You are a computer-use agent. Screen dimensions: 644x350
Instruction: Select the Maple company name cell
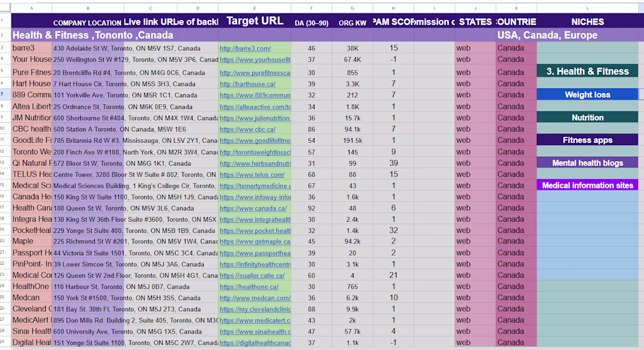pyautogui.click(x=32, y=241)
